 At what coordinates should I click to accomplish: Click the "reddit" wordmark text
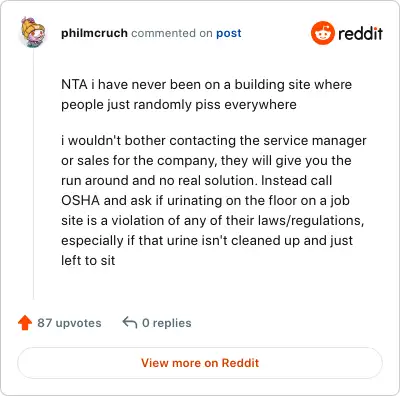(360, 33)
